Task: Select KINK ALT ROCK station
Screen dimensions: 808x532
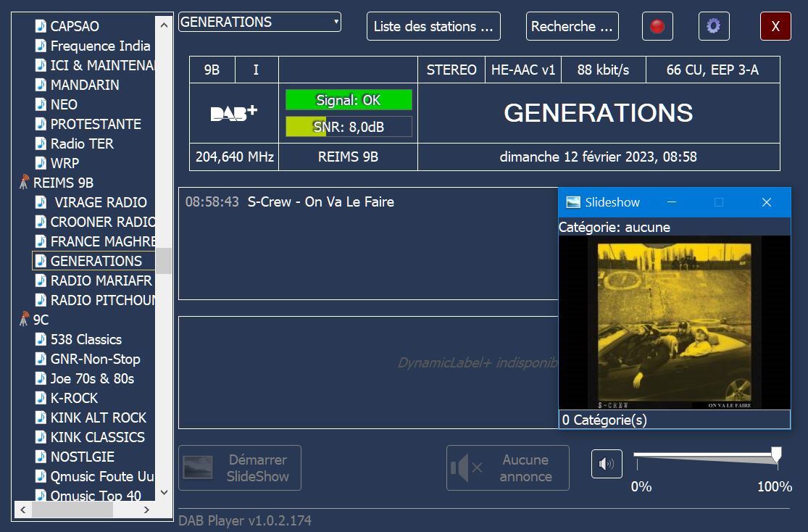Action: point(99,417)
